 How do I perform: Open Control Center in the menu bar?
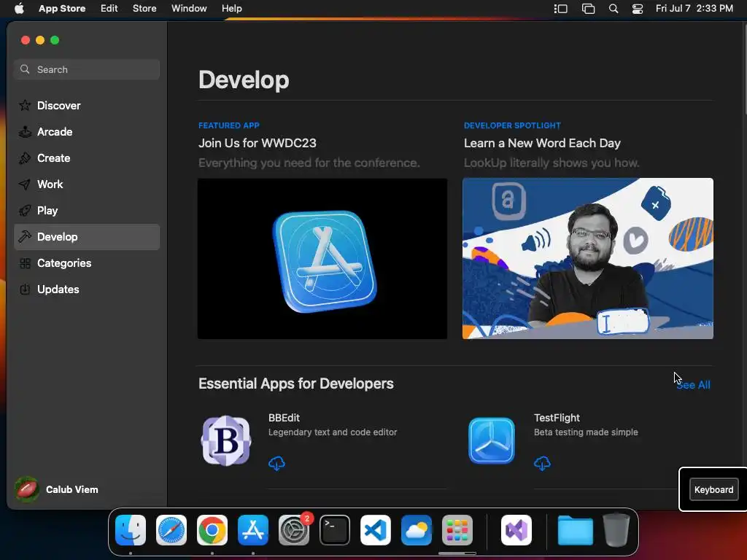[638, 9]
